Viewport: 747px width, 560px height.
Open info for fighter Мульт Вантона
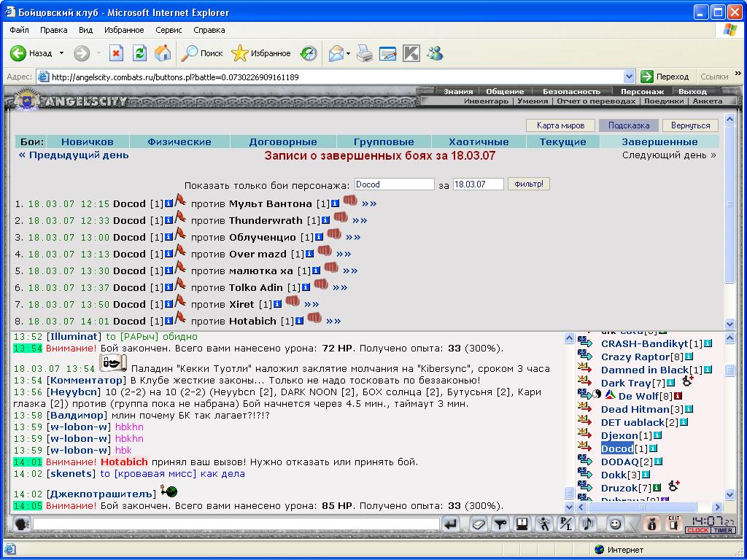click(335, 204)
